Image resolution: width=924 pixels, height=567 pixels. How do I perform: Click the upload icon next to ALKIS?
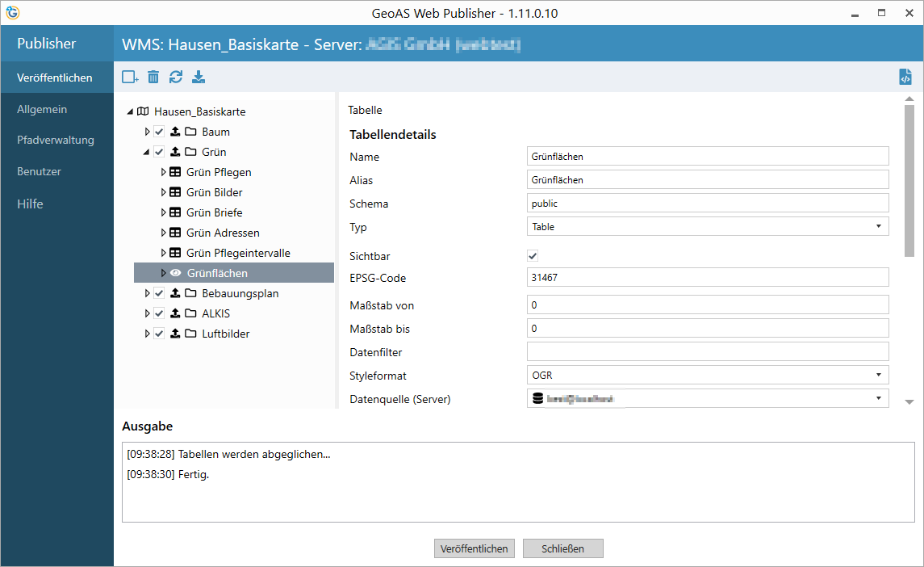[175, 313]
